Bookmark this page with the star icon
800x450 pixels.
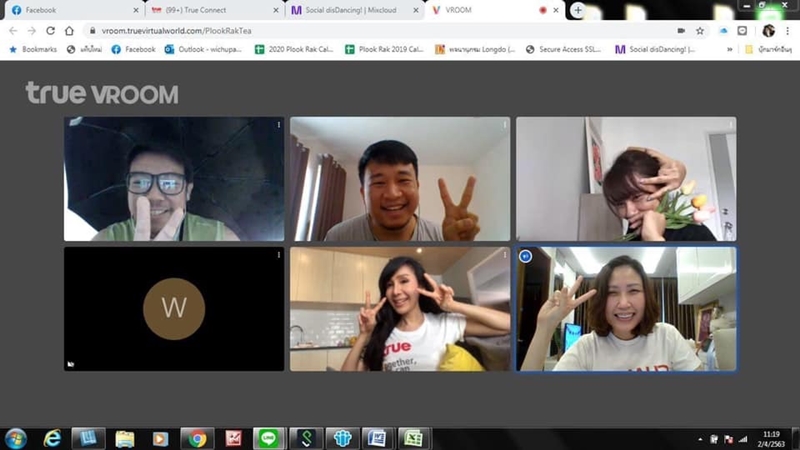[702, 31]
